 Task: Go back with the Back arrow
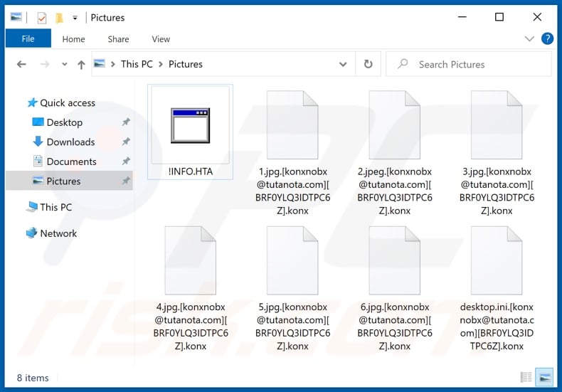pos(21,64)
